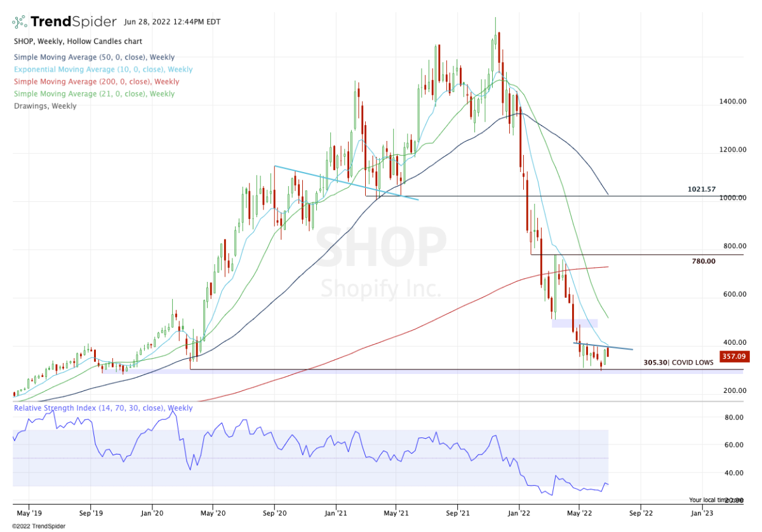This screenshot has height=532, width=762.
Task: Click the Relative Strength Index indicator label
Action: tap(102, 408)
